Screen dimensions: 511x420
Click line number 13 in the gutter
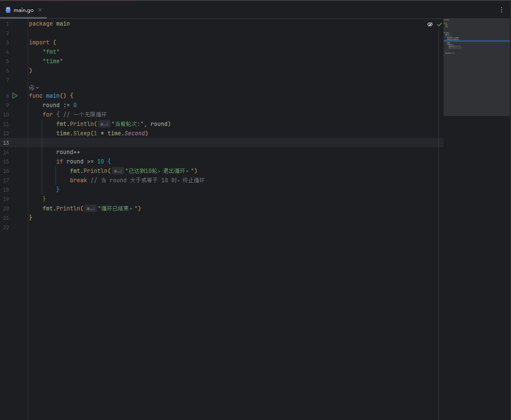click(x=6, y=143)
